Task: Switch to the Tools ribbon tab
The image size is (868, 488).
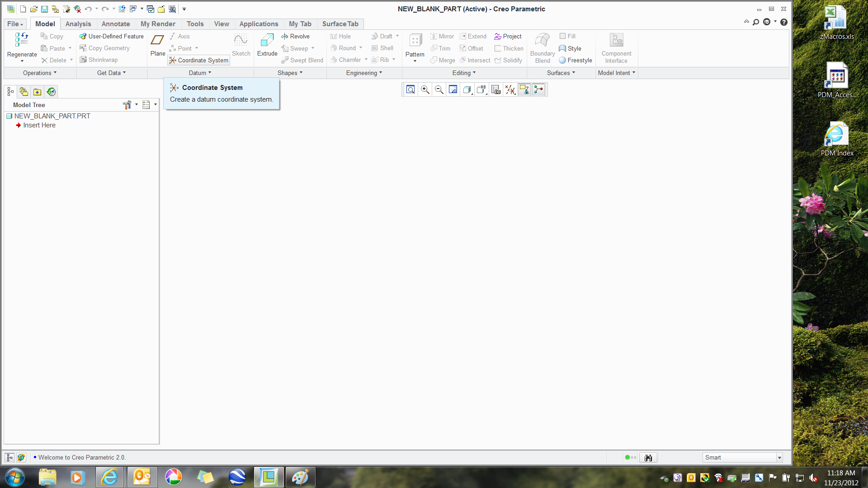Action: [x=195, y=24]
